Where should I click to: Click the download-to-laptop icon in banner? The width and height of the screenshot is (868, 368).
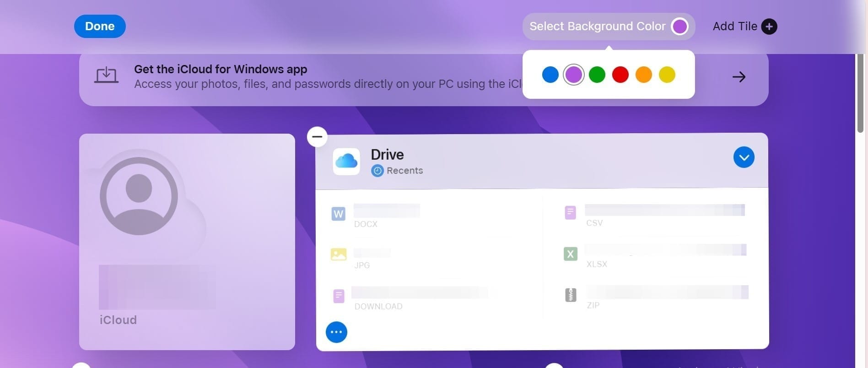point(106,75)
